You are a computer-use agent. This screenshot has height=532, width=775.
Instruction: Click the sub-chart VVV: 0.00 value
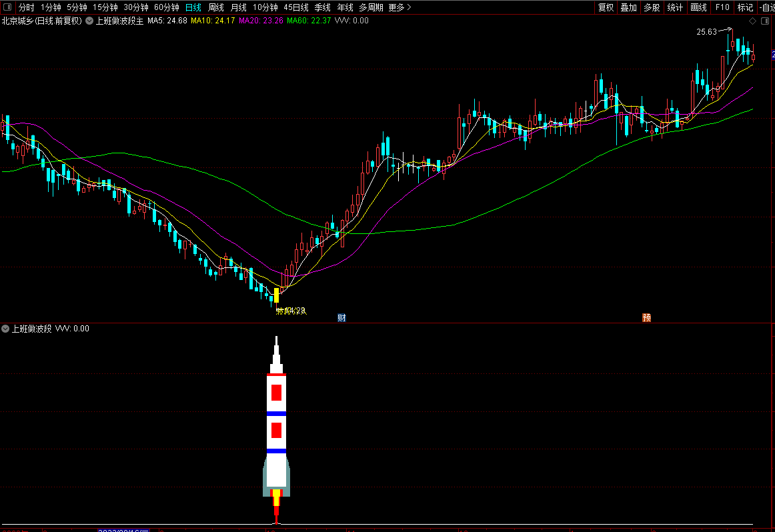click(72, 329)
